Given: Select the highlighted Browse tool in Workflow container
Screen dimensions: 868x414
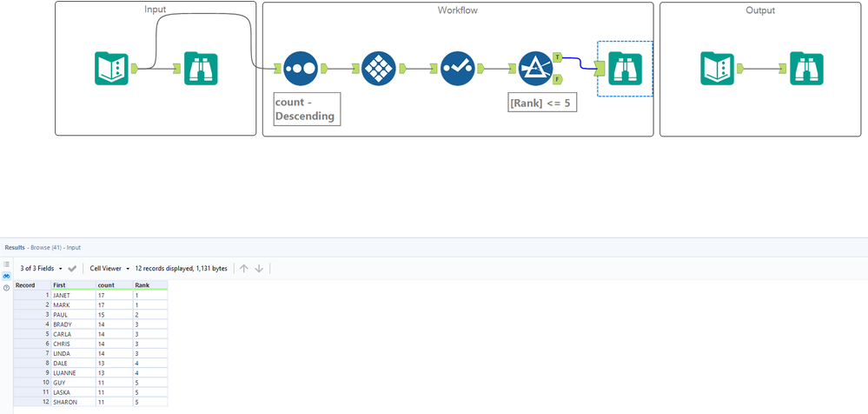Looking at the screenshot, I should 625,69.
